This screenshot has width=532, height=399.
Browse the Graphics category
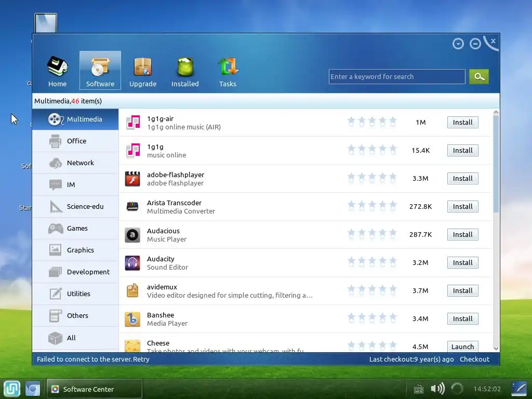pos(75,250)
